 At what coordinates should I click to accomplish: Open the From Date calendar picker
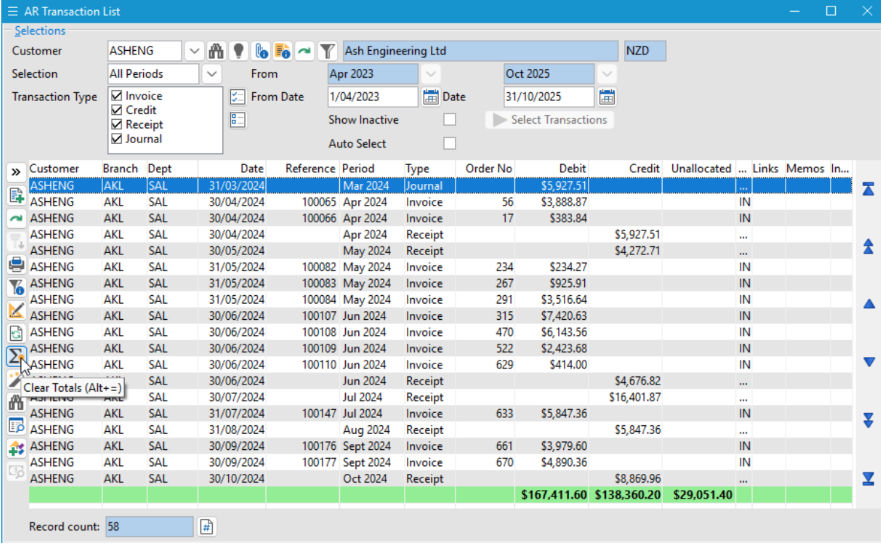(430, 97)
